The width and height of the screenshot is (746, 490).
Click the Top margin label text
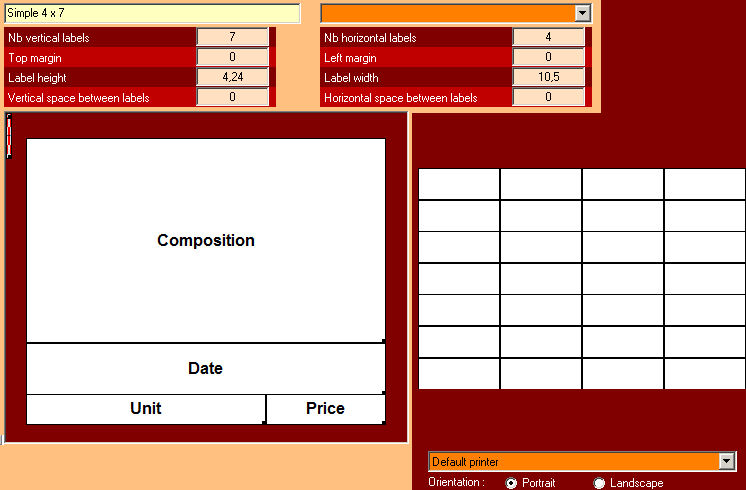click(35, 58)
